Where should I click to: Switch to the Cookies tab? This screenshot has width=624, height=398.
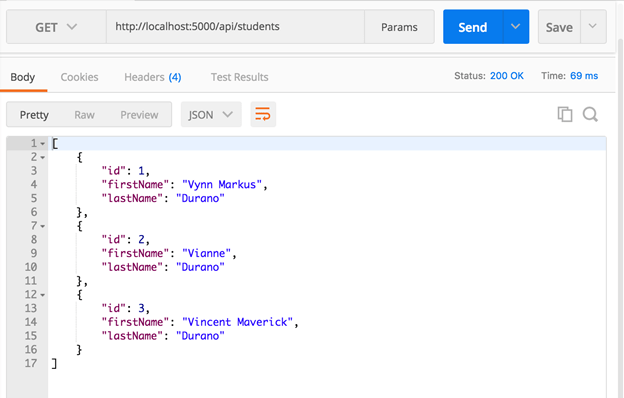[x=79, y=77]
